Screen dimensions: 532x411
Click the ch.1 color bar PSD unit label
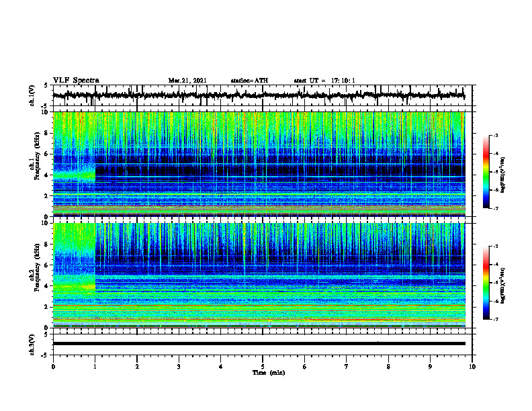(x=503, y=175)
